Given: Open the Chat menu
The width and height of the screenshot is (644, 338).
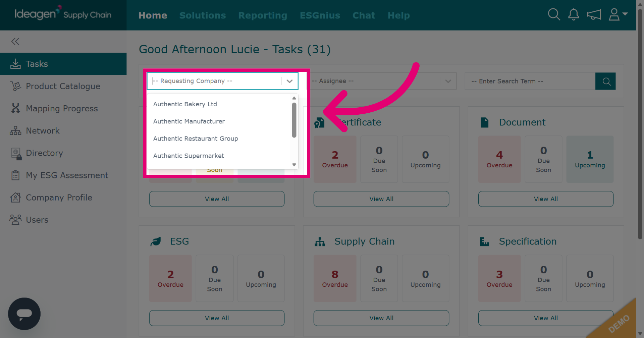Looking at the screenshot, I should click(364, 15).
